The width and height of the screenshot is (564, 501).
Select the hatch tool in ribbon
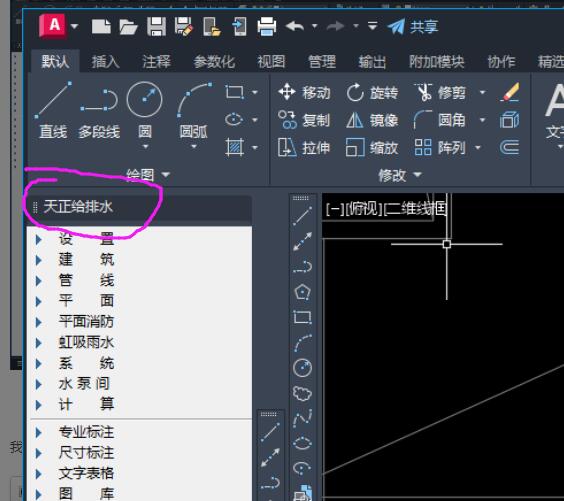click(235, 147)
